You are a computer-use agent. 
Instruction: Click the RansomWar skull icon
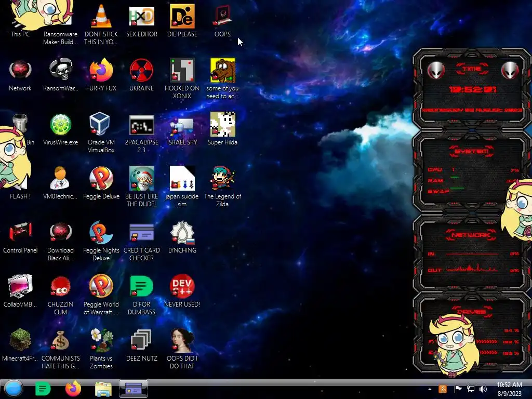[x=60, y=75]
